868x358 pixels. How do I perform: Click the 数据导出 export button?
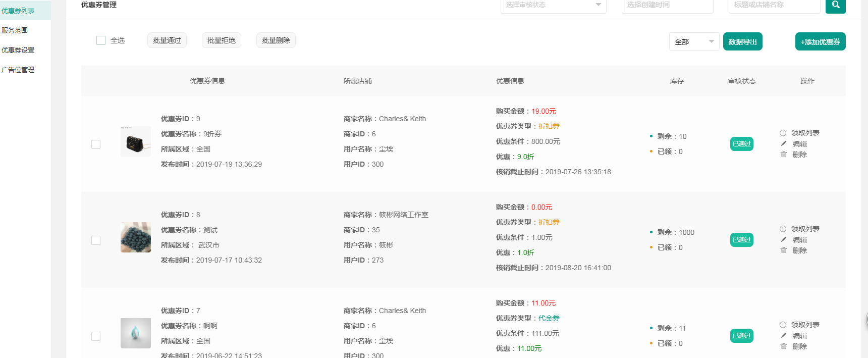(x=742, y=42)
